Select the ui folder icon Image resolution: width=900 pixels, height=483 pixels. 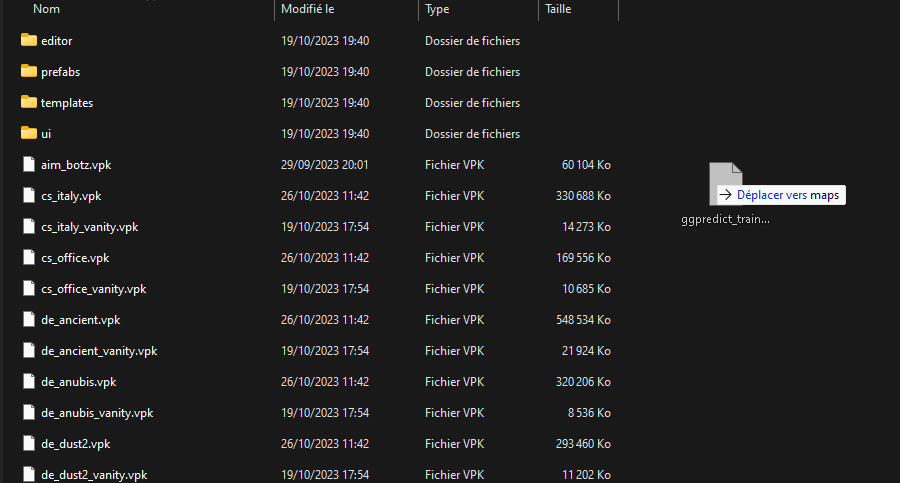pos(29,133)
